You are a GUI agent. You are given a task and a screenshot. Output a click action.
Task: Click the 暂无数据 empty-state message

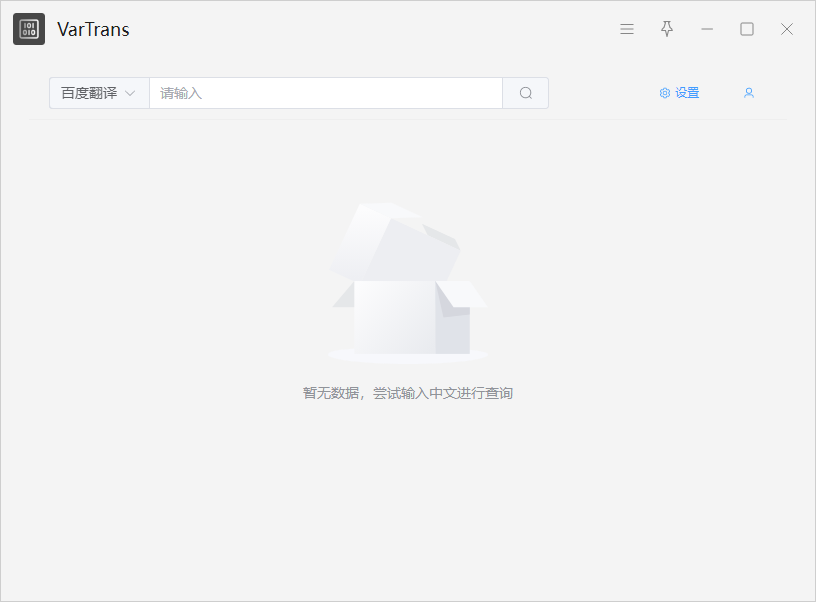[407, 393]
